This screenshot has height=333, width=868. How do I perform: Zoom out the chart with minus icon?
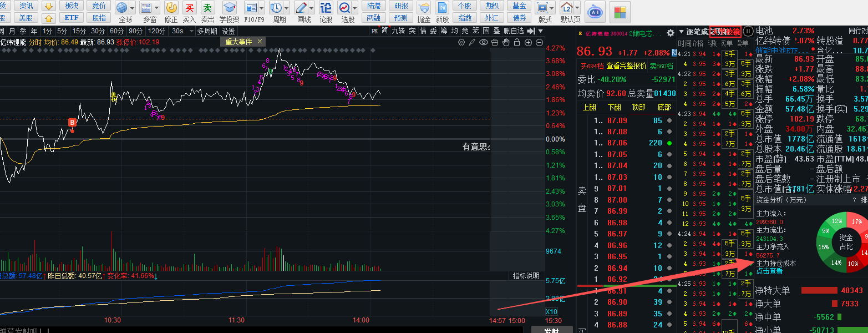coord(539,42)
